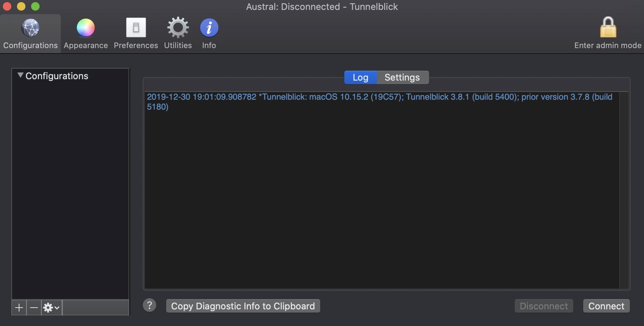Viewport: 644px width, 326px height.
Task: Switch to the Log tab
Action: coord(361,77)
